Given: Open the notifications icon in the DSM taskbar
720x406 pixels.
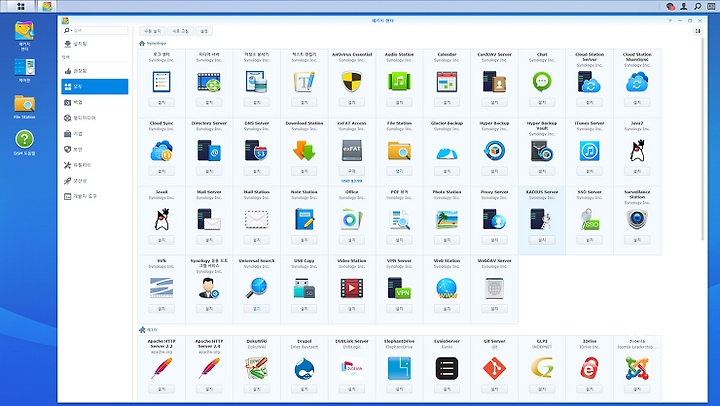Looking at the screenshot, I should 670,6.
